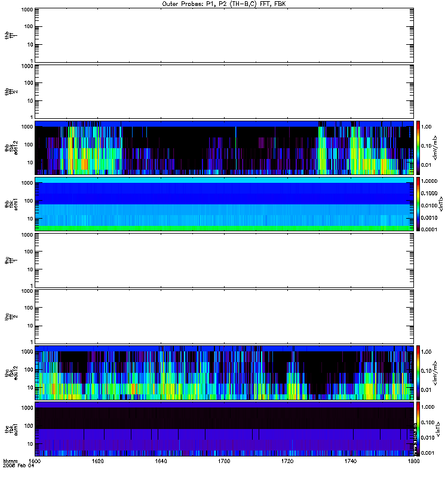Select the '1.0000' tick on thb scm1 color bar

[429, 181]
